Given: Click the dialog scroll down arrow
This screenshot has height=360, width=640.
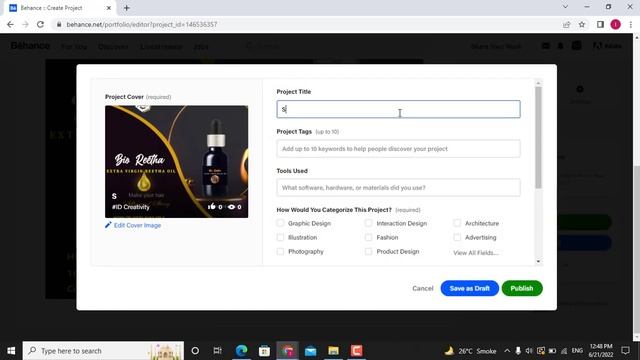Looking at the screenshot, I should pyautogui.click(x=538, y=261).
